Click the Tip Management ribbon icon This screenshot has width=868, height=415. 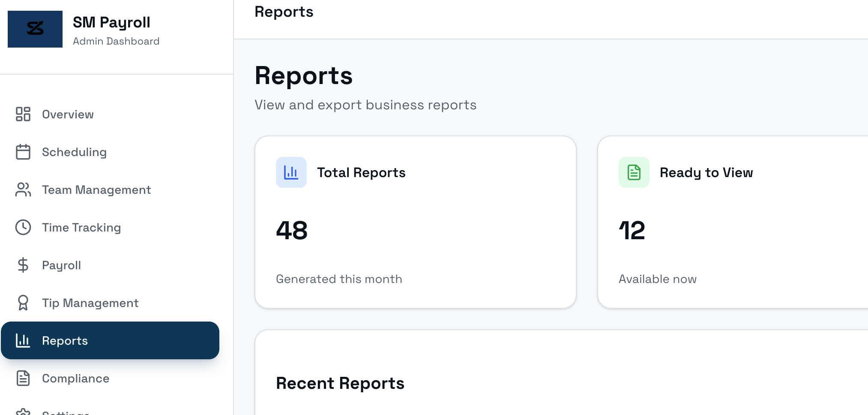[24, 303]
